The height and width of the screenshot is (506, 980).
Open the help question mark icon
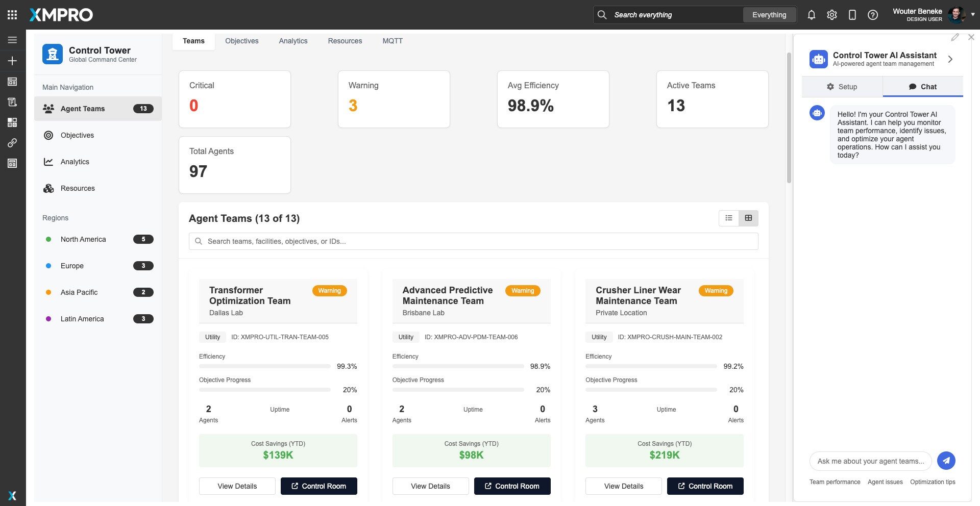(873, 15)
